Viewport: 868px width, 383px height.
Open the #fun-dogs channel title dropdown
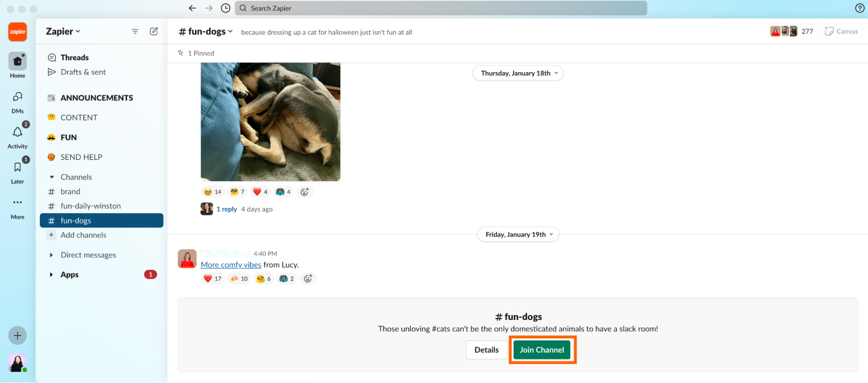click(x=206, y=31)
